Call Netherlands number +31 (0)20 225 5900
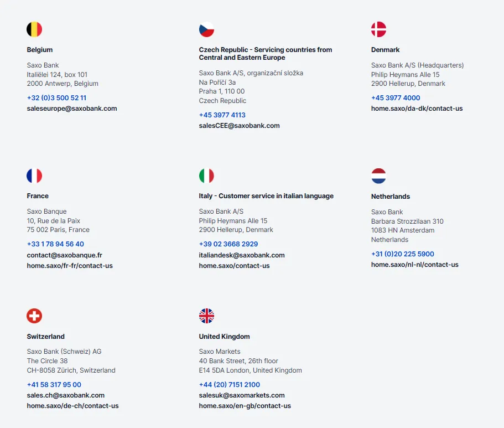504x428 pixels. pyautogui.click(x=403, y=254)
